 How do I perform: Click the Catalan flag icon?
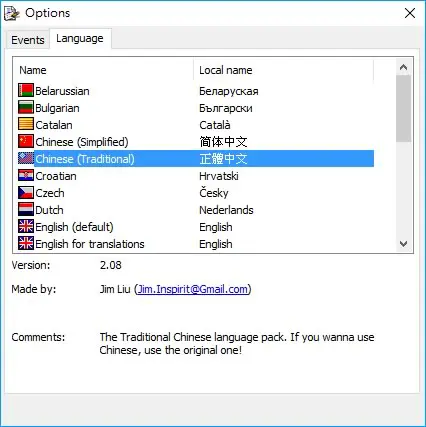pos(26,124)
